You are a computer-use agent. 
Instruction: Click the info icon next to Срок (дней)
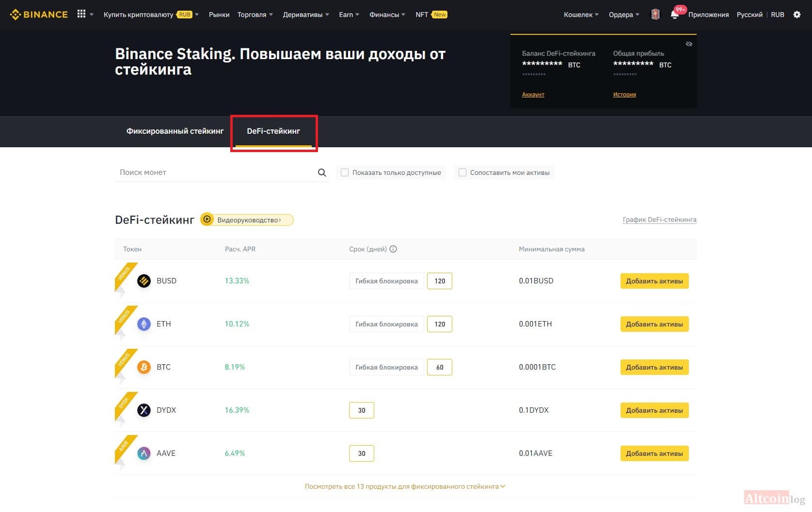click(393, 249)
